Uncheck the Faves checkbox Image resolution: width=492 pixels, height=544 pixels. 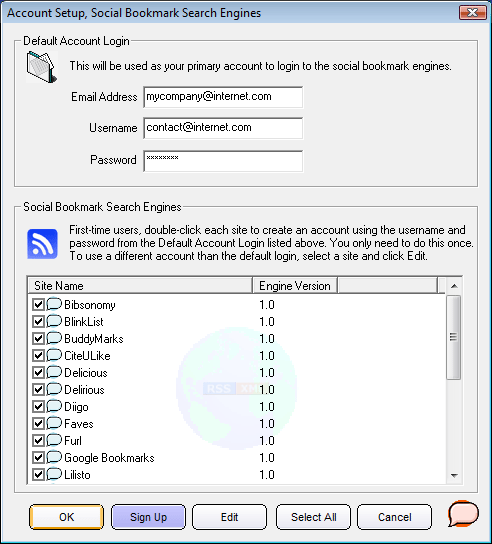point(38,423)
